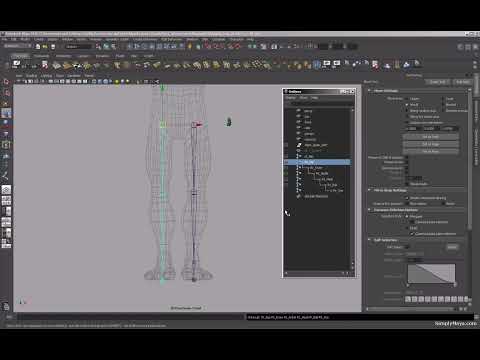Click the highlighted blue shelf icon

point(317,64)
